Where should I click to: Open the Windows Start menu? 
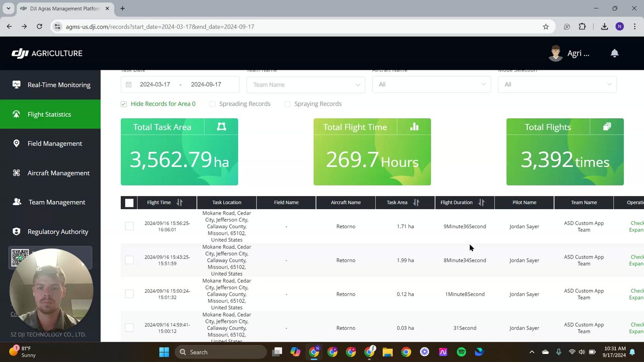[164, 352]
